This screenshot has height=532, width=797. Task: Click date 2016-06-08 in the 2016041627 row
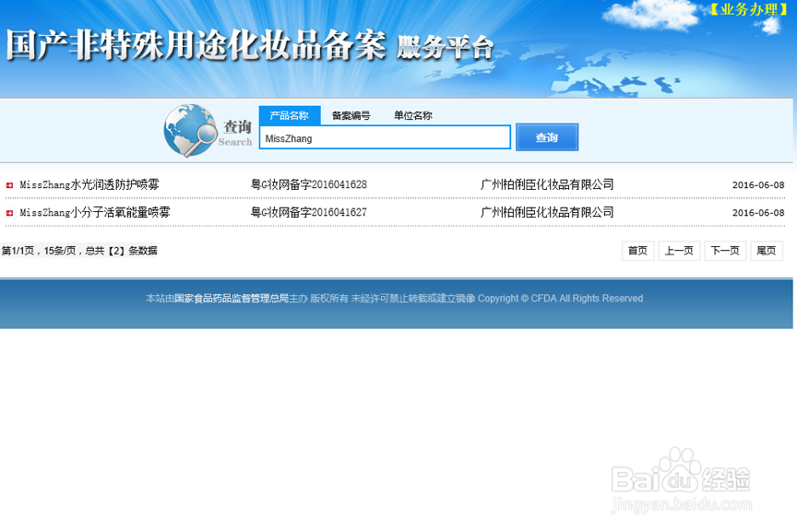[x=758, y=213]
